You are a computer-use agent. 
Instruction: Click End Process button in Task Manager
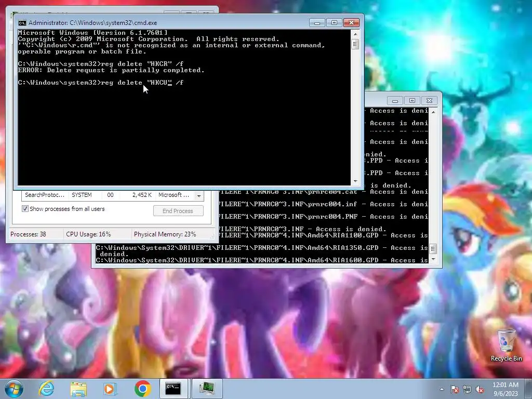tap(178, 211)
